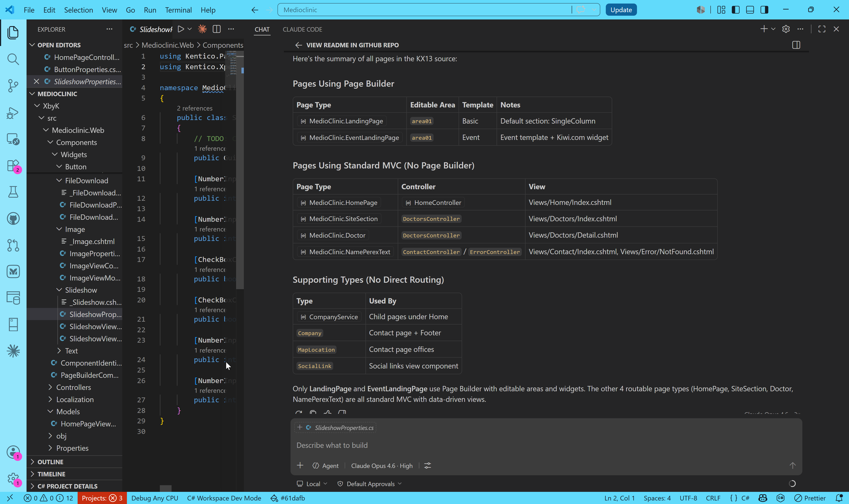Open the Accounts icon in activity bar

tap(13, 452)
